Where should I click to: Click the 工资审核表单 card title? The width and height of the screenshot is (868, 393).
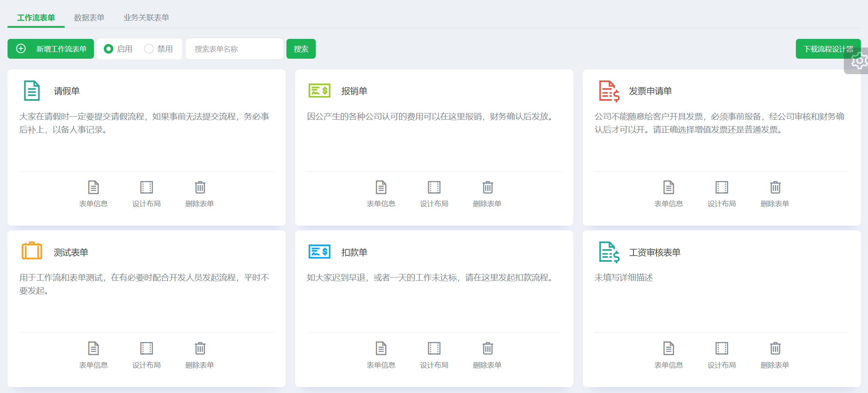pos(655,252)
